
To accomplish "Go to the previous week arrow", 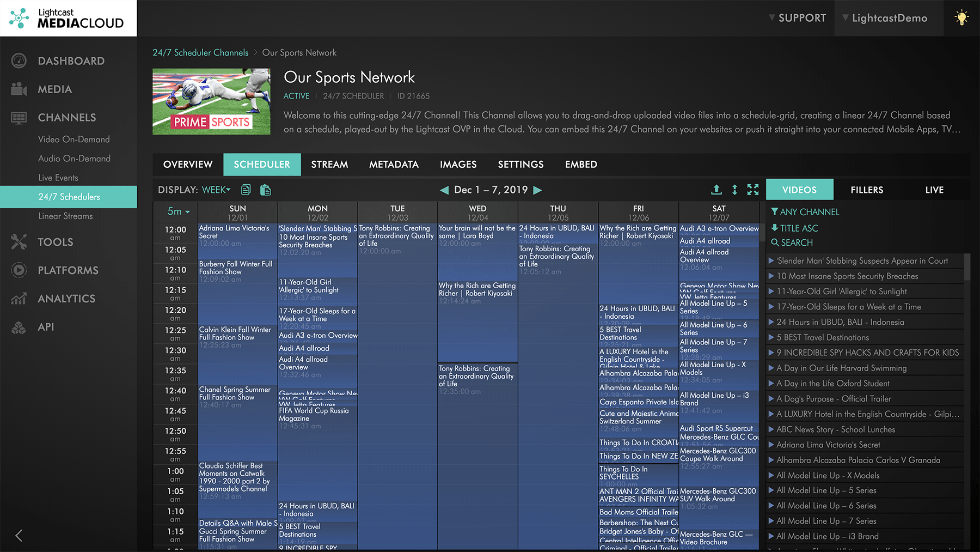I will [444, 190].
